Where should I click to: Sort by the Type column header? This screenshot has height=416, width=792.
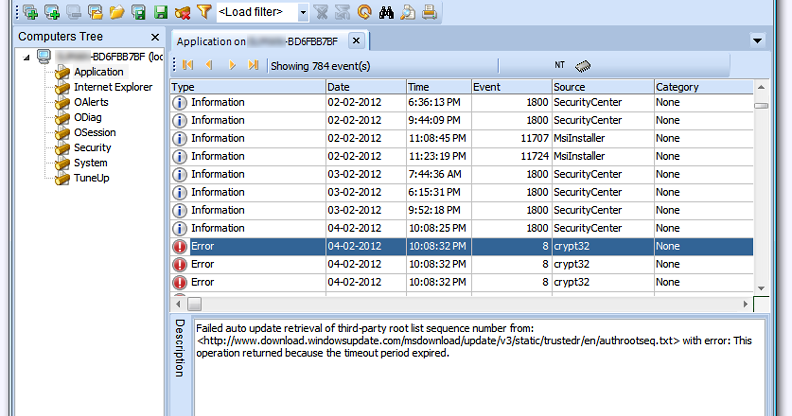pyautogui.click(x=248, y=87)
